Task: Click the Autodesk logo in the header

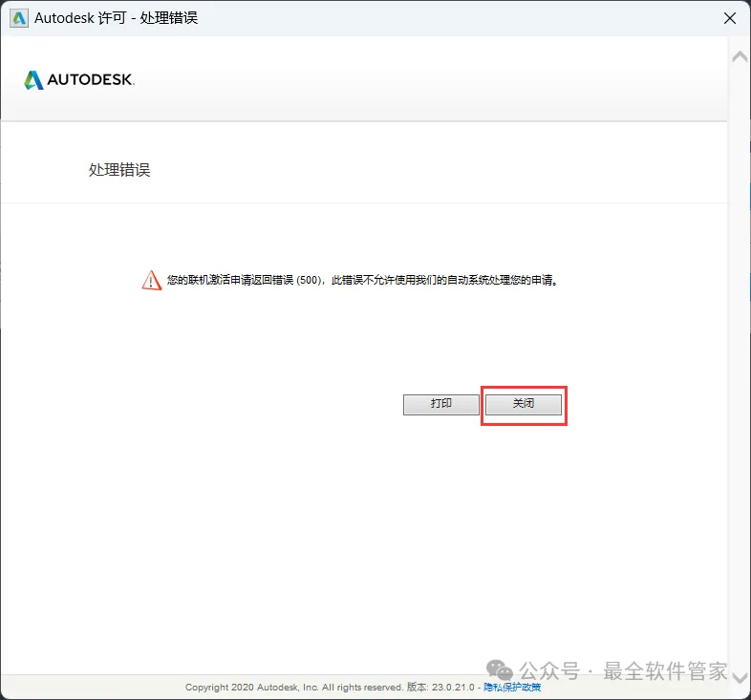Action: coord(79,79)
